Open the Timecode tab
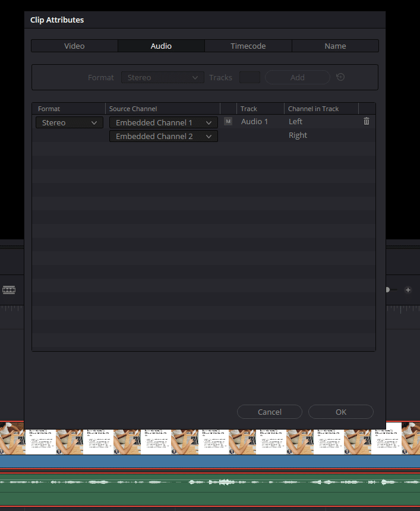 tap(248, 46)
